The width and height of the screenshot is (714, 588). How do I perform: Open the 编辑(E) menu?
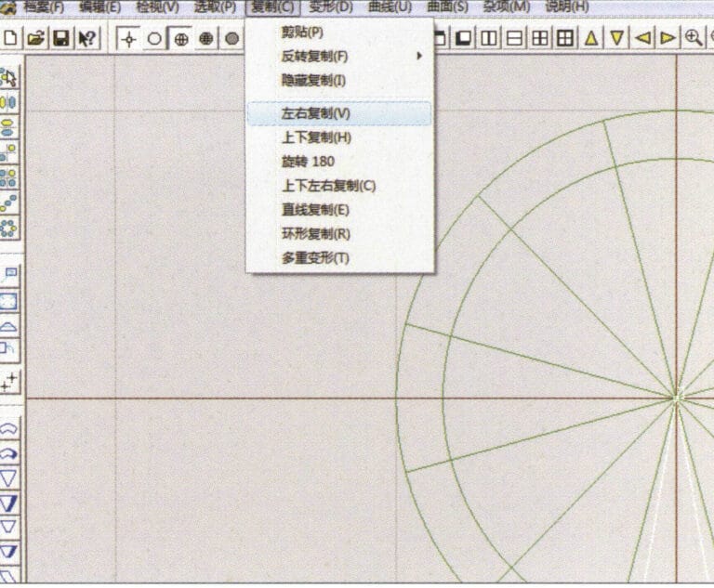click(99, 7)
